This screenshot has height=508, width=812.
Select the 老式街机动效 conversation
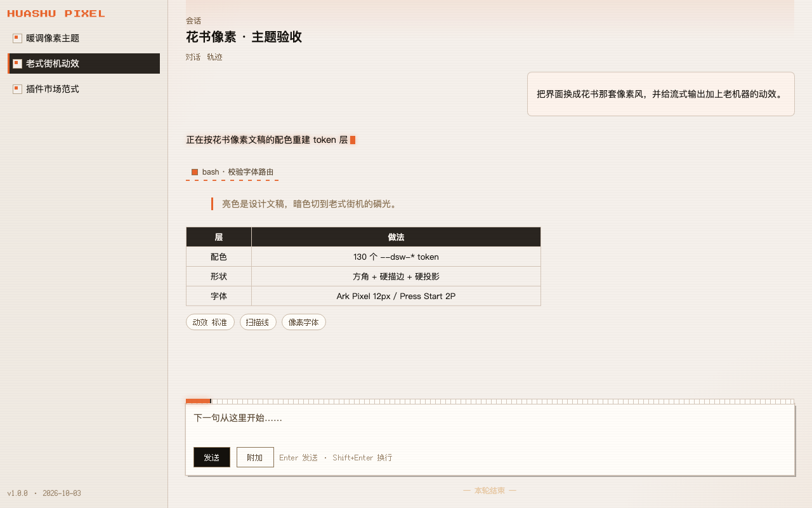click(x=84, y=63)
